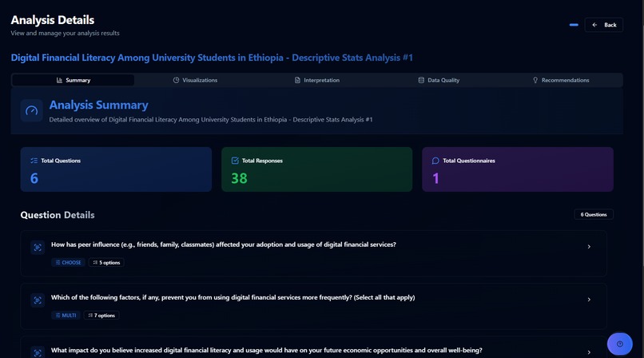Click the scan icon beside factors prevent question

point(38,300)
